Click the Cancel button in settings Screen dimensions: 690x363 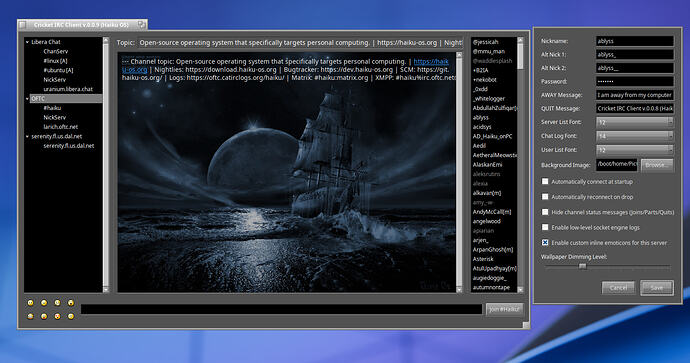click(x=618, y=288)
